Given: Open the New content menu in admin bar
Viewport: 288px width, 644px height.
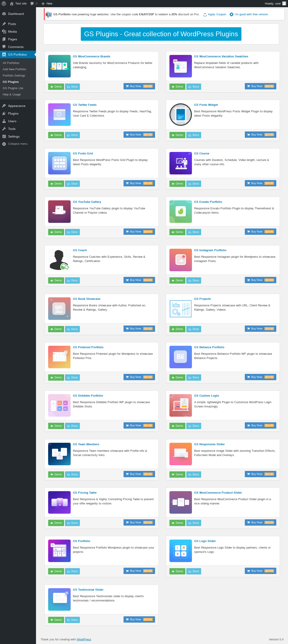Looking at the screenshot, I should (47, 4).
